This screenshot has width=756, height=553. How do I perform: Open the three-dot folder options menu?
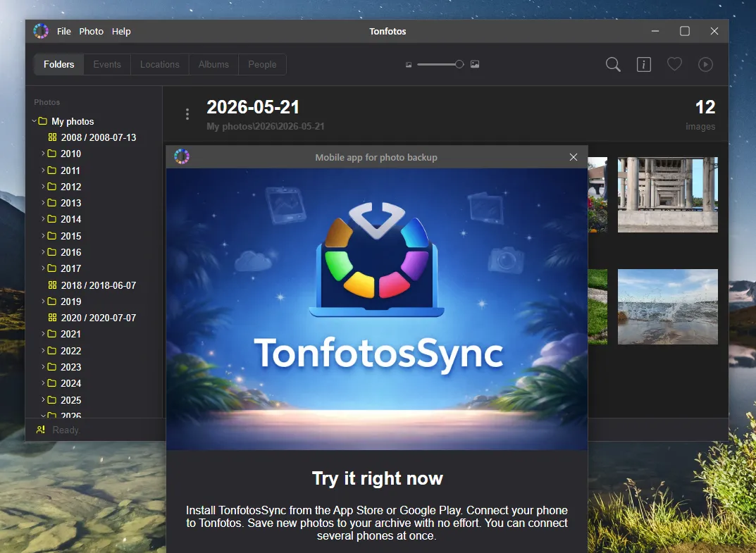click(187, 114)
